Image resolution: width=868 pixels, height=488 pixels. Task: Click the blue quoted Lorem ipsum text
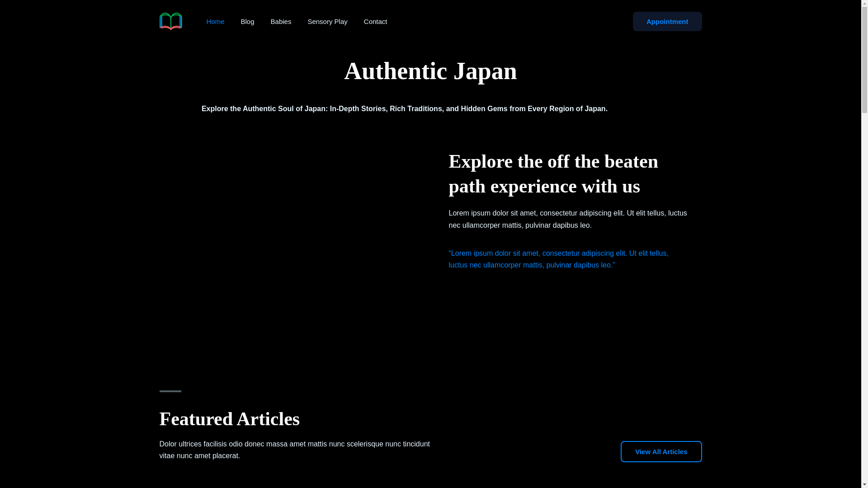click(558, 259)
